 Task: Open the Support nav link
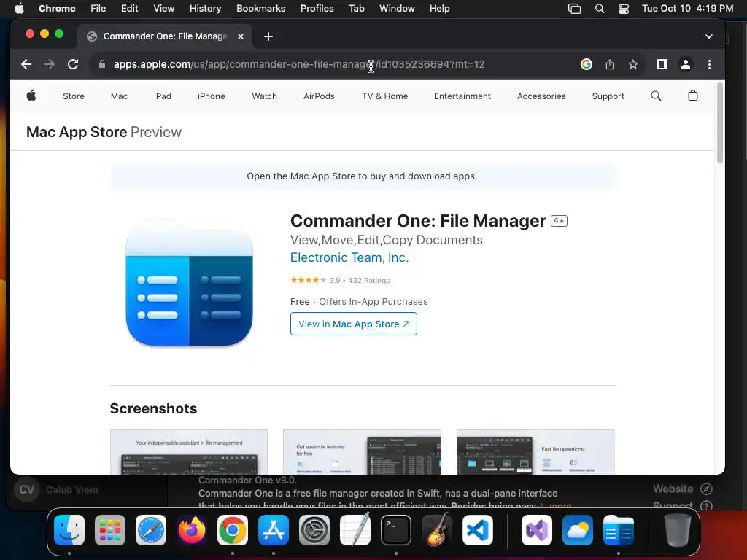[608, 96]
